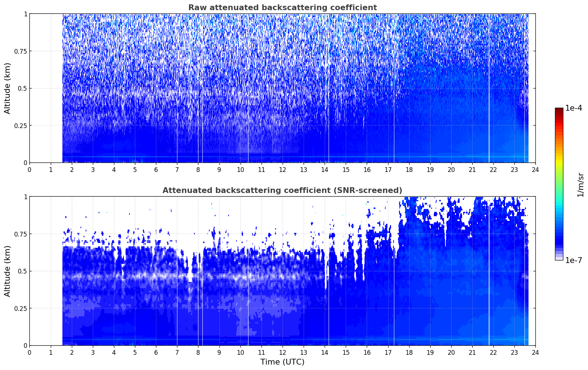Click hour 18 tick on bottom time axis
Screen dimensions: 588x370
click(x=409, y=352)
